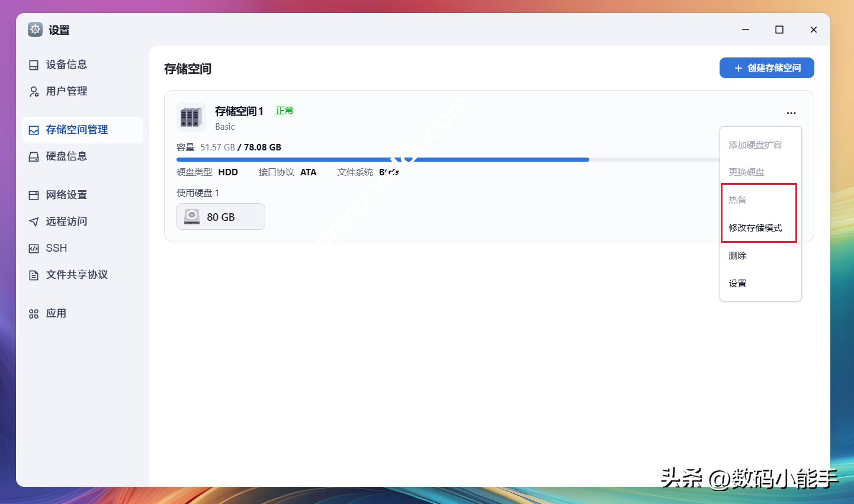Choose 更换硬盘 menu entry
Image resolution: width=854 pixels, height=504 pixels.
click(x=760, y=172)
